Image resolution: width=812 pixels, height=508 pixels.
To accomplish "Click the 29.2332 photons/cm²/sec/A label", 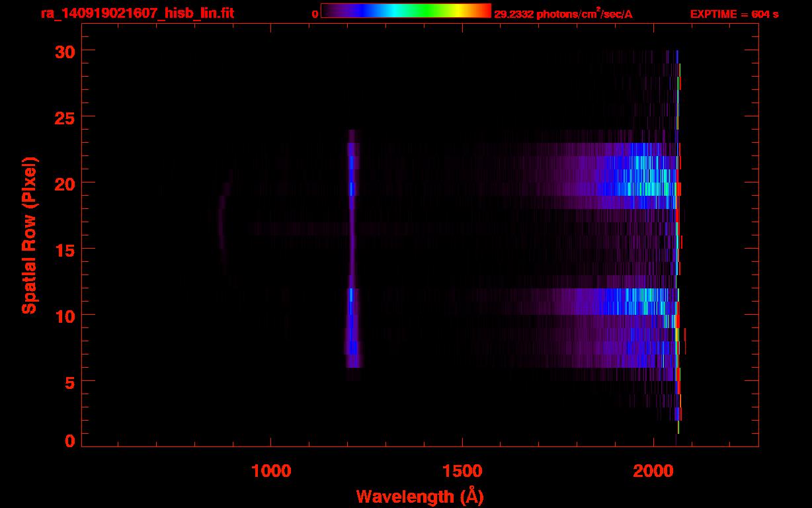I will 563,14.
